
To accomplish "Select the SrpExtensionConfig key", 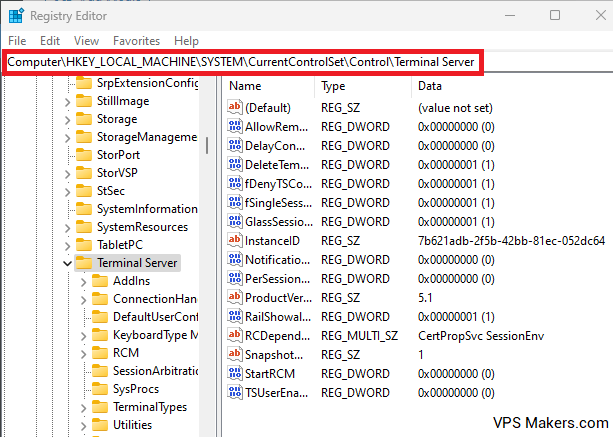I will pos(147,83).
